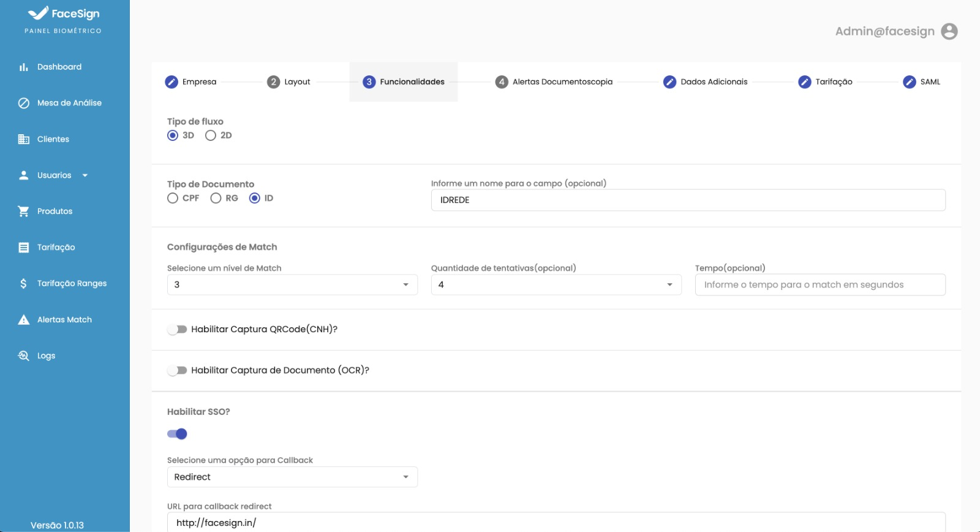Select the 2D flow type radio

click(x=211, y=135)
